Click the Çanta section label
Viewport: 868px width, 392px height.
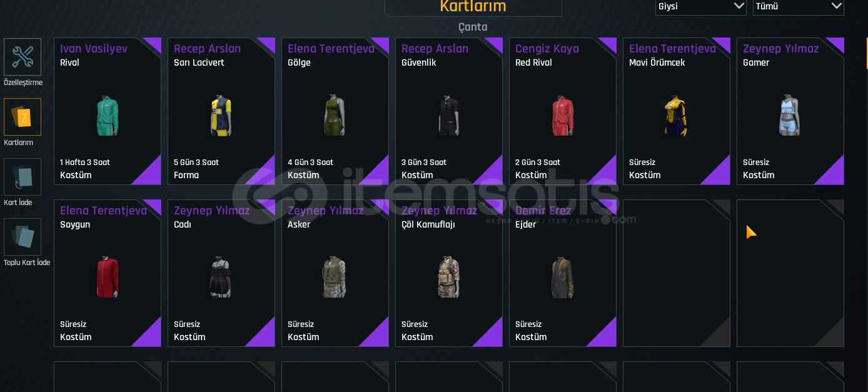(473, 27)
